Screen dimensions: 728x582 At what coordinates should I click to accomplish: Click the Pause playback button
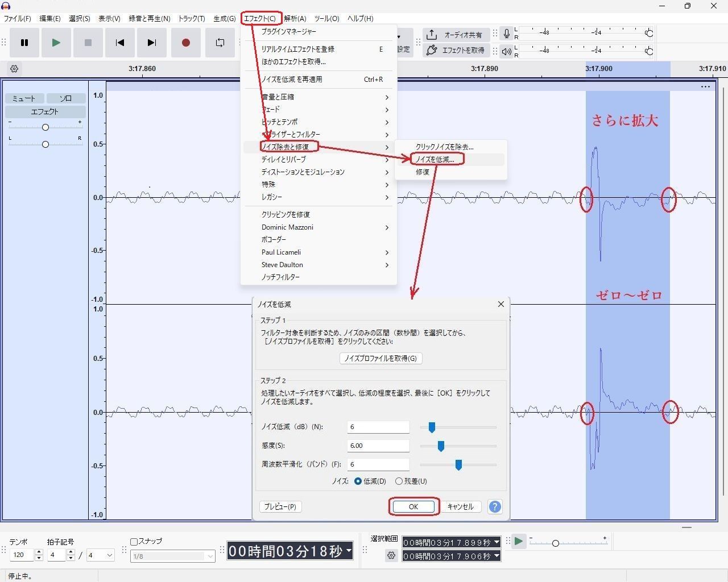(x=24, y=43)
